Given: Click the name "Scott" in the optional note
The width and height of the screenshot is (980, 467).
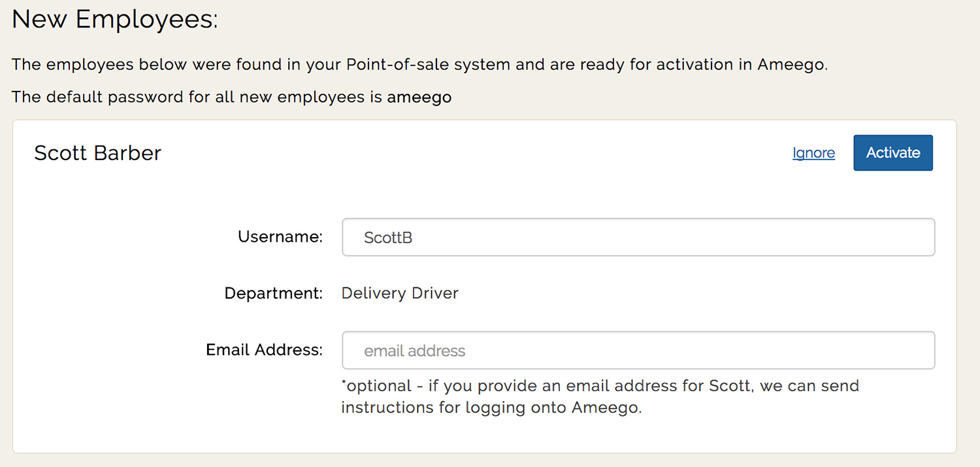Looking at the screenshot, I should (x=730, y=386).
